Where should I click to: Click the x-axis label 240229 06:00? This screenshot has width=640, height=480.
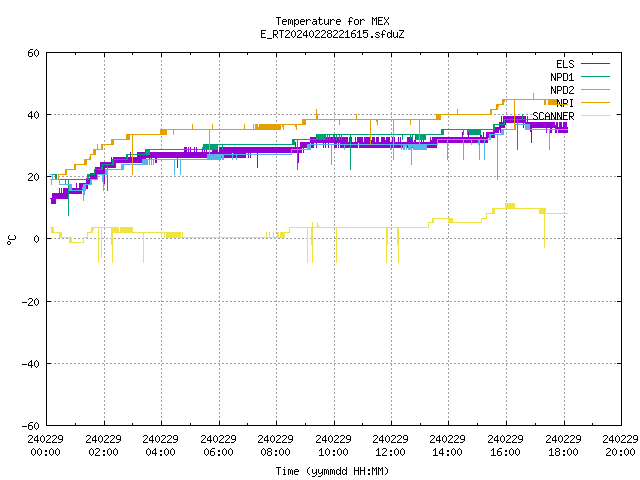(x=219, y=446)
